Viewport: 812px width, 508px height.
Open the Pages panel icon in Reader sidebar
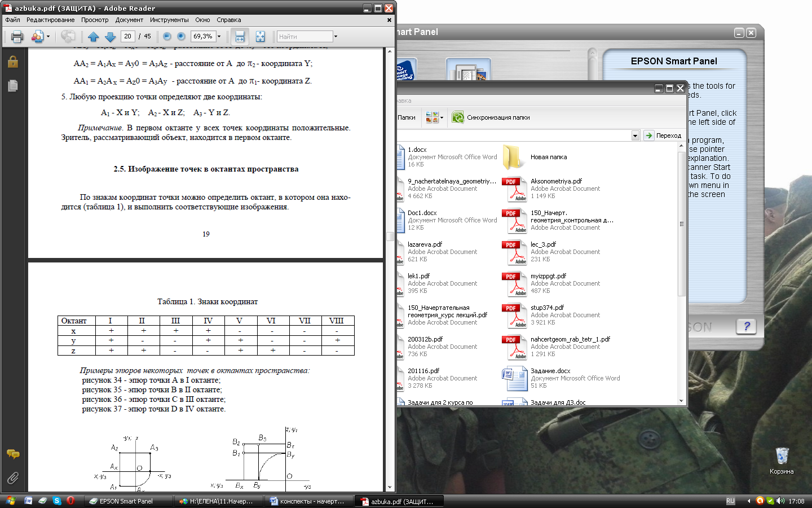(13, 85)
